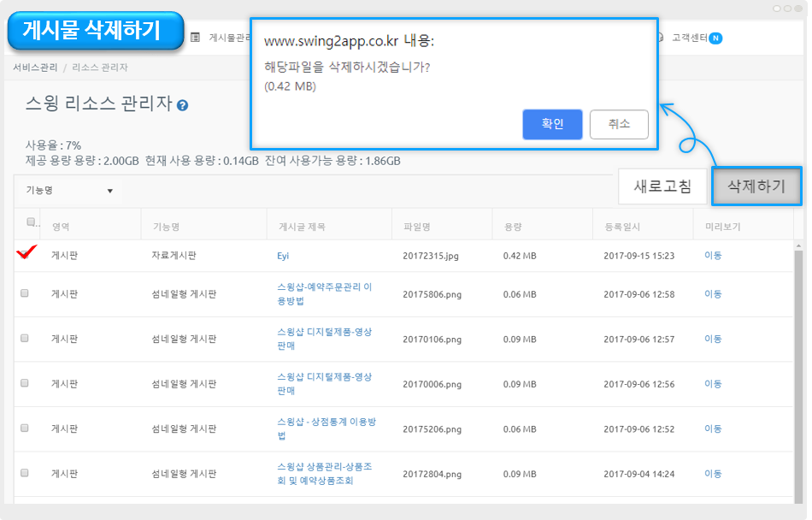Click the red checkmark on the Eyi row
The height and width of the screenshot is (520, 812).
[x=26, y=251]
